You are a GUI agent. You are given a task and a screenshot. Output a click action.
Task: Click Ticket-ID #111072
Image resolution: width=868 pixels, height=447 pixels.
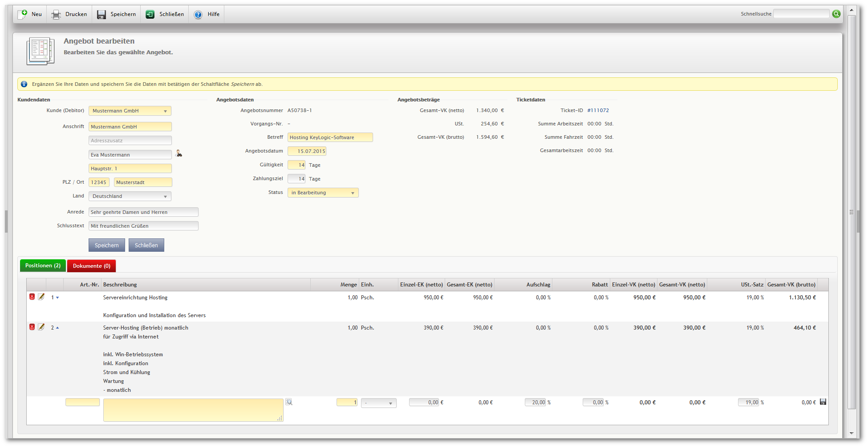point(598,110)
